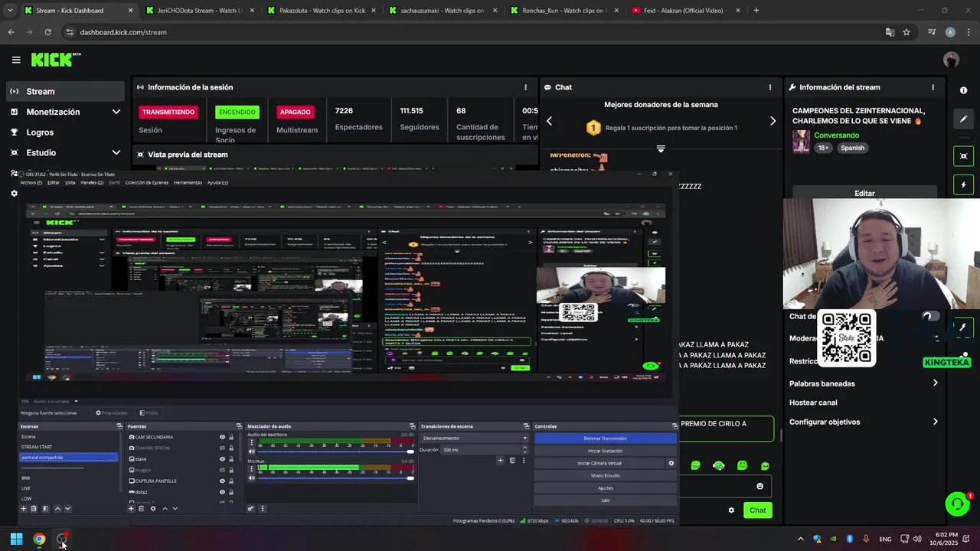980x551 pixels.
Task: Open the Desvanecimiento transition dropdown
Action: (475, 438)
